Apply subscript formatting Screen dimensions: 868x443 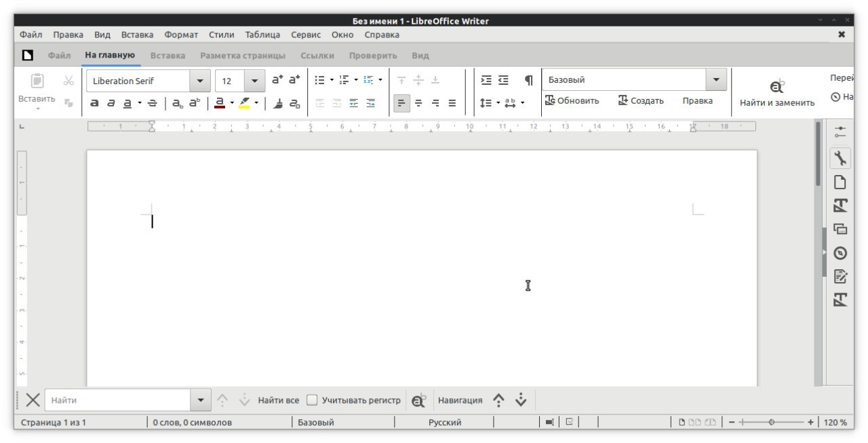click(177, 103)
